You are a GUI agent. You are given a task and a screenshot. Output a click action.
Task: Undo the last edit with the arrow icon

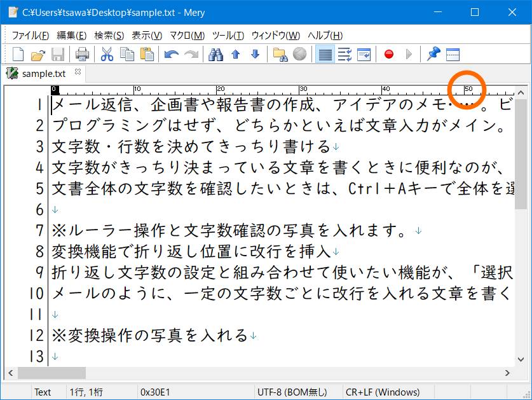click(170, 54)
